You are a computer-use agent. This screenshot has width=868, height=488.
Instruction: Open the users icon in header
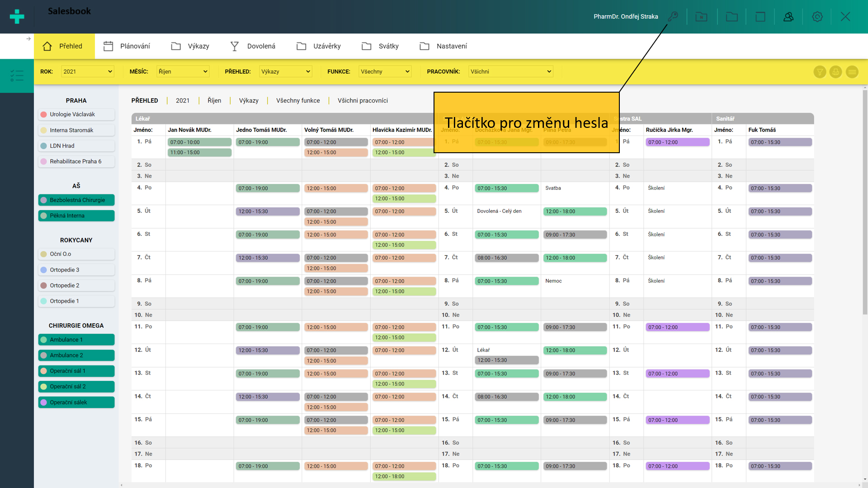pos(788,17)
